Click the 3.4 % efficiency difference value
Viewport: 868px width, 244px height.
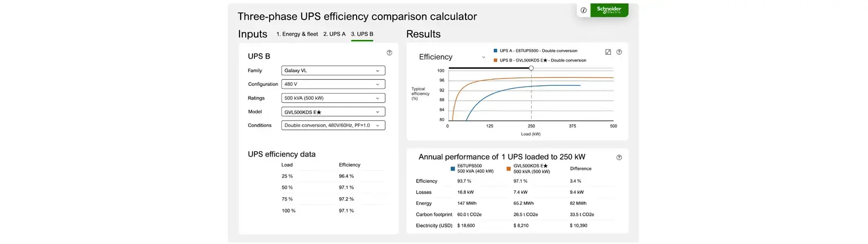coord(576,181)
